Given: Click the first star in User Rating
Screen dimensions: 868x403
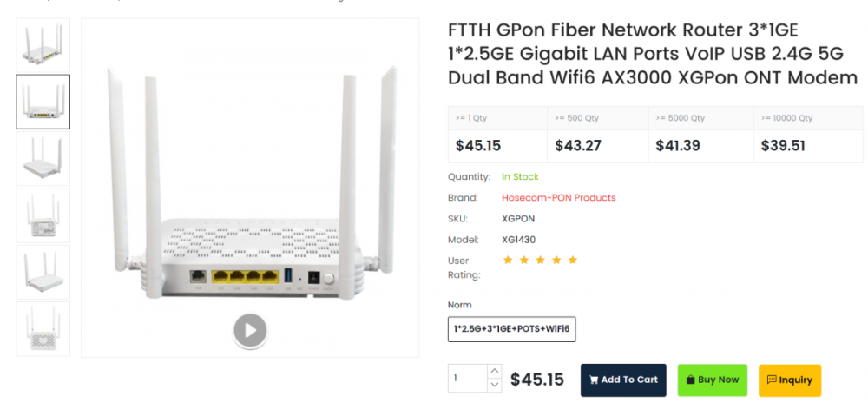Looking at the screenshot, I should click(x=507, y=260).
